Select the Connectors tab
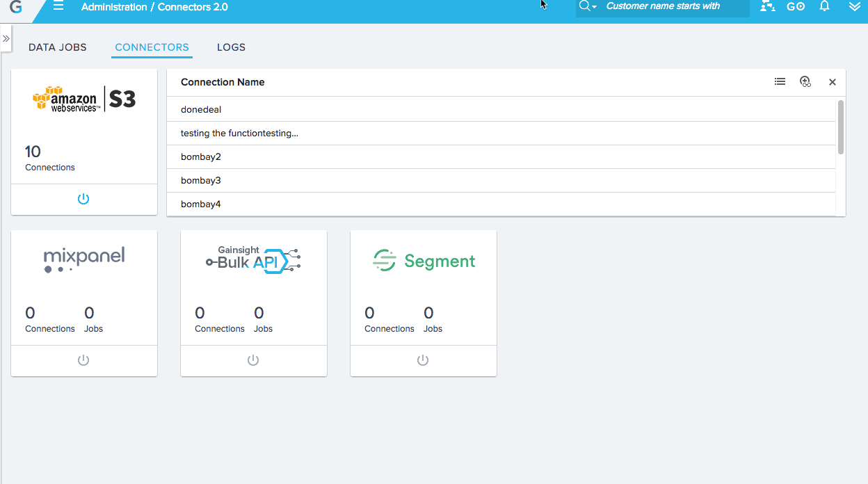 pyautogui.click(x=152, y=47)
